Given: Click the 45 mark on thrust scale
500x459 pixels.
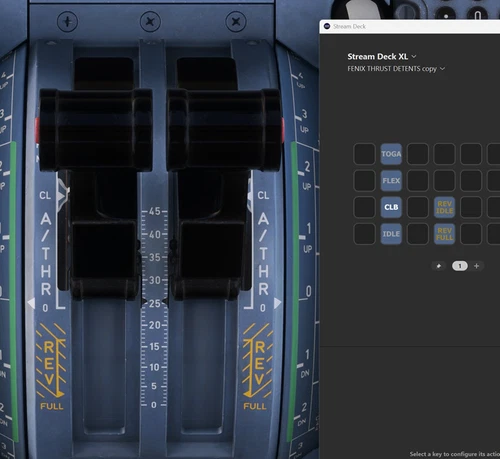Looking at the screenshot, I should 155,211.
